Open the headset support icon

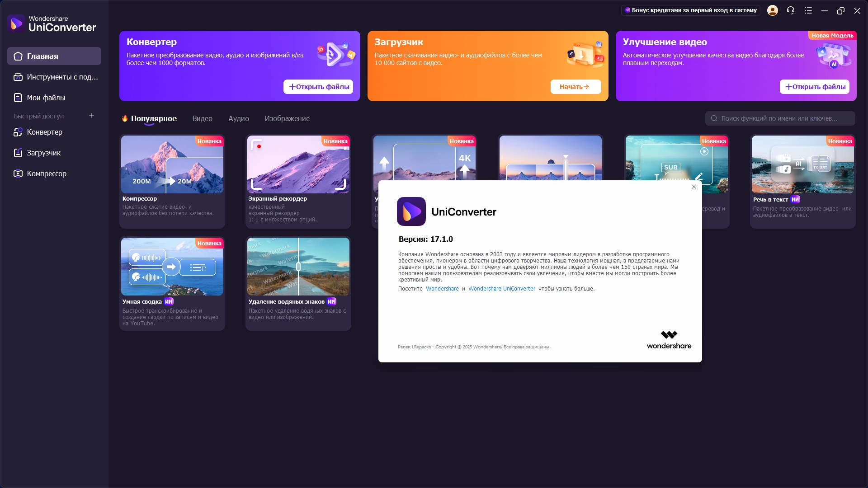[x=791, y=10]
